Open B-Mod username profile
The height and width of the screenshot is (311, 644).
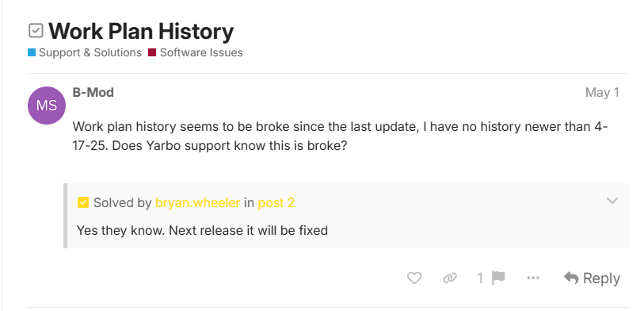[x=93, y=93]
